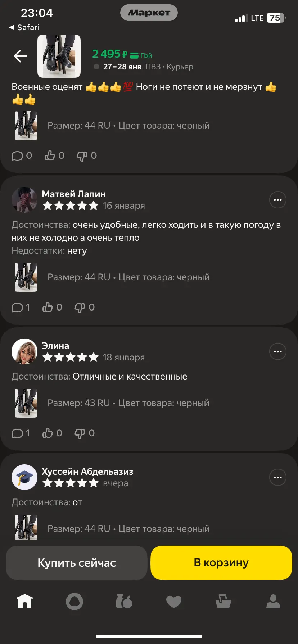Open the product boots thumbnail in header
This screenshot has height=644, width=298.
(x=59, y=56)
